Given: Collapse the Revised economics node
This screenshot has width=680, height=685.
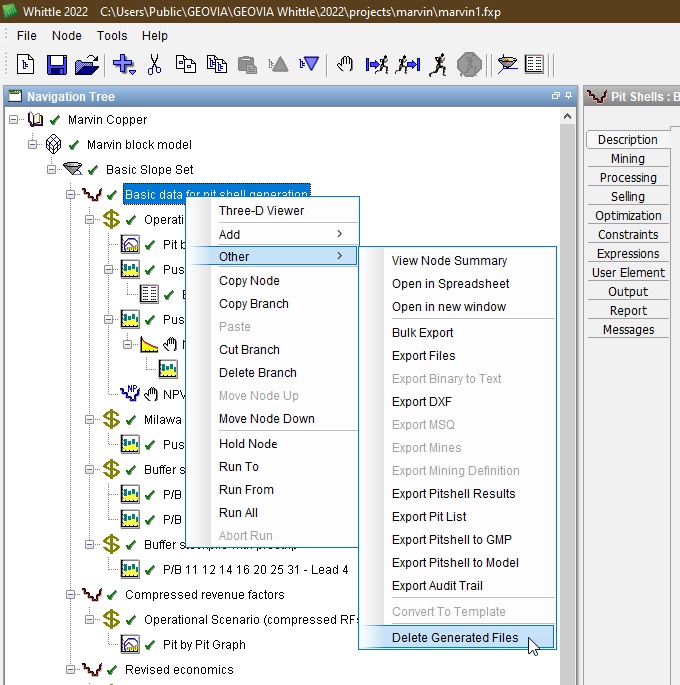Looking at the screenshot, I should [70, 669].
